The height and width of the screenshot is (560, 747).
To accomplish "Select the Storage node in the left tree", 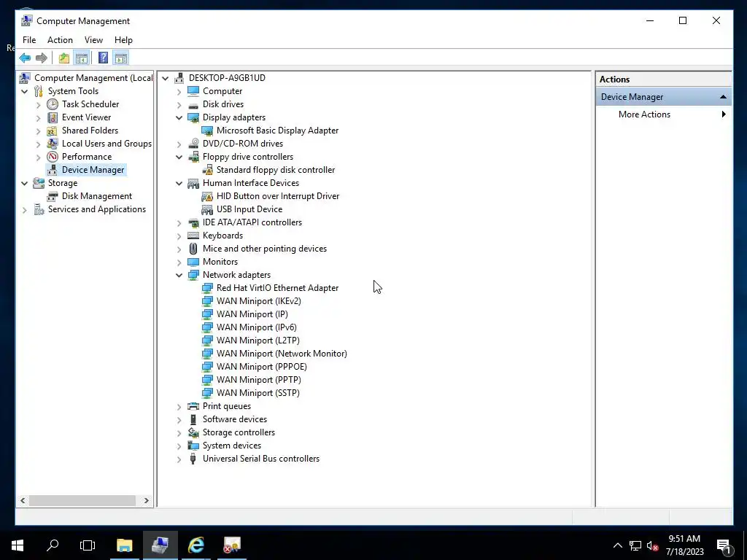I will coord(63,183).
